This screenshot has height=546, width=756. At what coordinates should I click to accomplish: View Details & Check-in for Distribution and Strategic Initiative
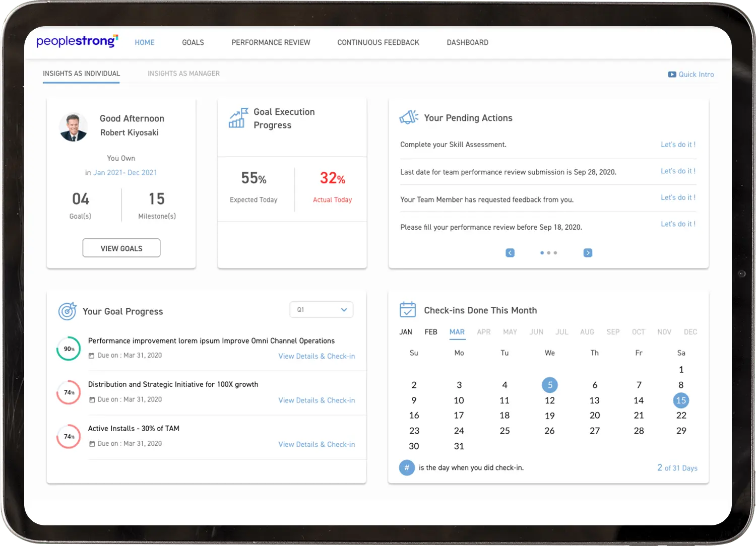(317, 400)
